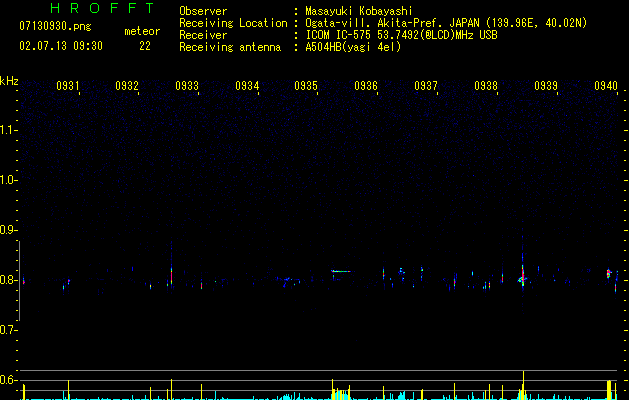Click the gray frequency range bar on left axis
Screen dimensions: 629x400
coord(19,280)
